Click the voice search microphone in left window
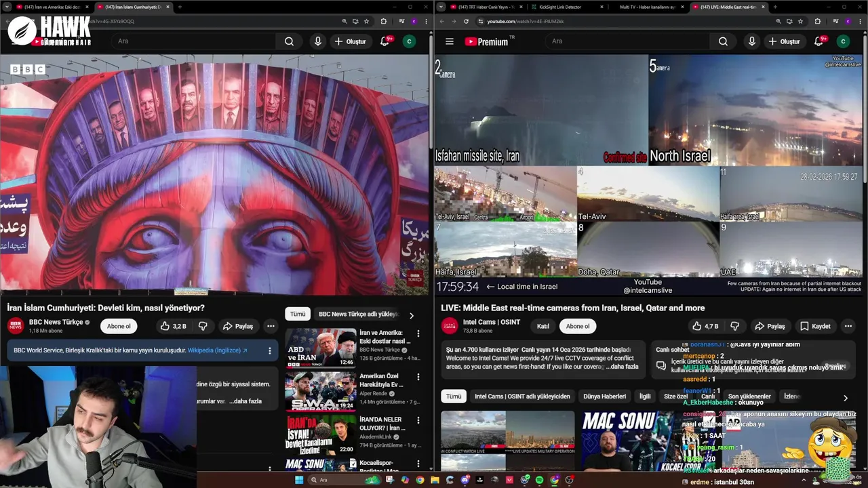Screen dimensions: 868x488 317,41
